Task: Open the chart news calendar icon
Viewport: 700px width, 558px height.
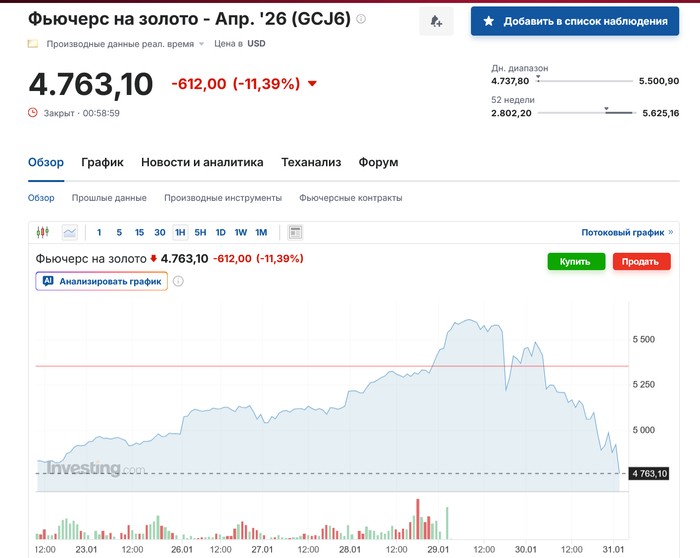Action: [x=295, y=232]
